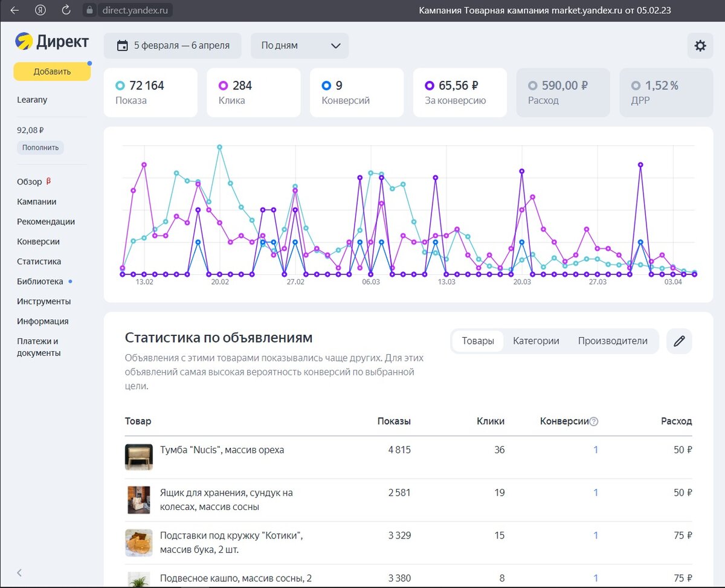Screen dimensions: 725x588
Task: Click the Yandex Direct logo
Action: (52, 41)
